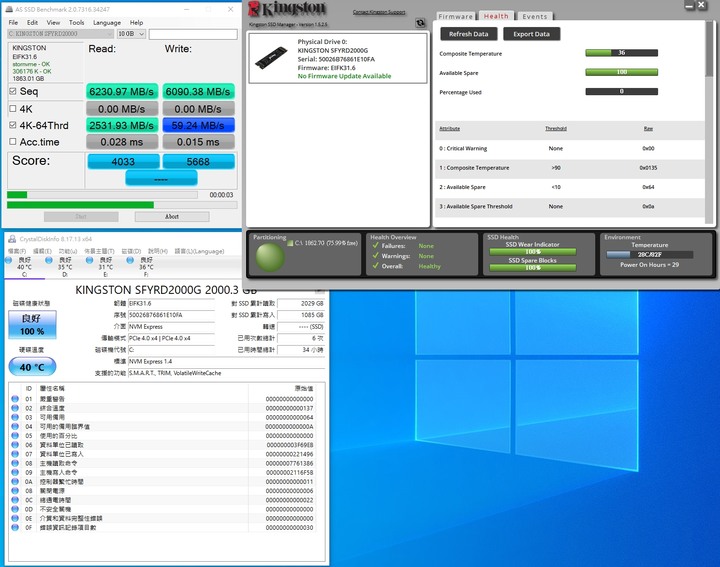Screen dimensions: 720x567
Task: Toggle the Seq test checkbox
Action: [13, 91]
